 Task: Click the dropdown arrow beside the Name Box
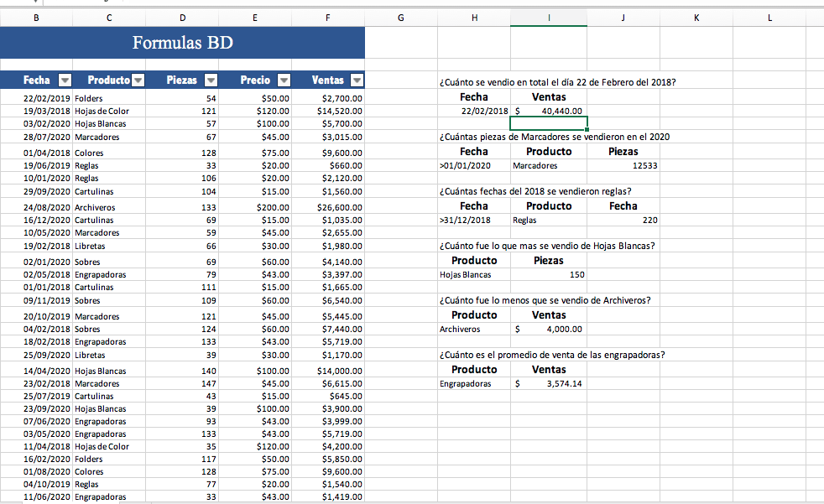click(35, 4)
